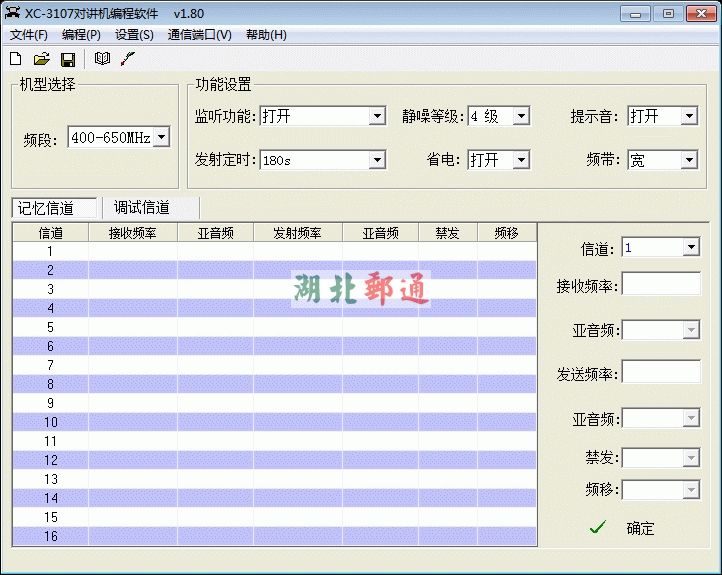This screenshot has width=722, height=575.
Task: Create a new file with the blank-page icon
Action: [x=15, y=59]
